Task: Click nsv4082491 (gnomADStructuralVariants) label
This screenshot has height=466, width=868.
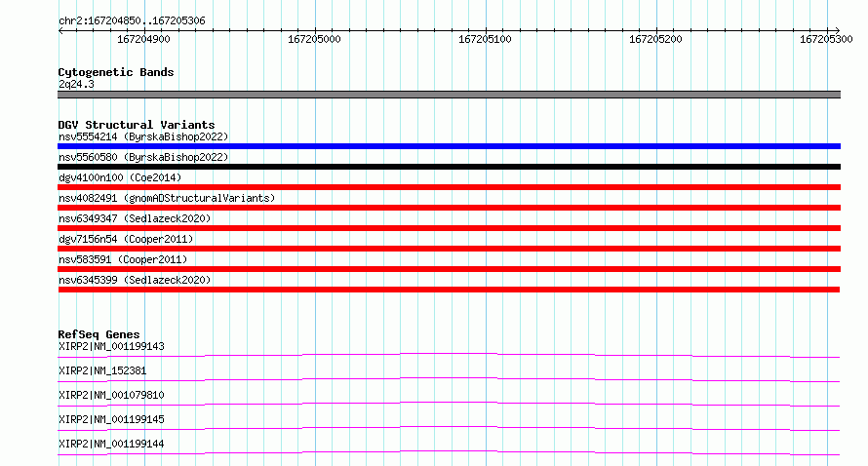Action: click(x=167, y=198)
